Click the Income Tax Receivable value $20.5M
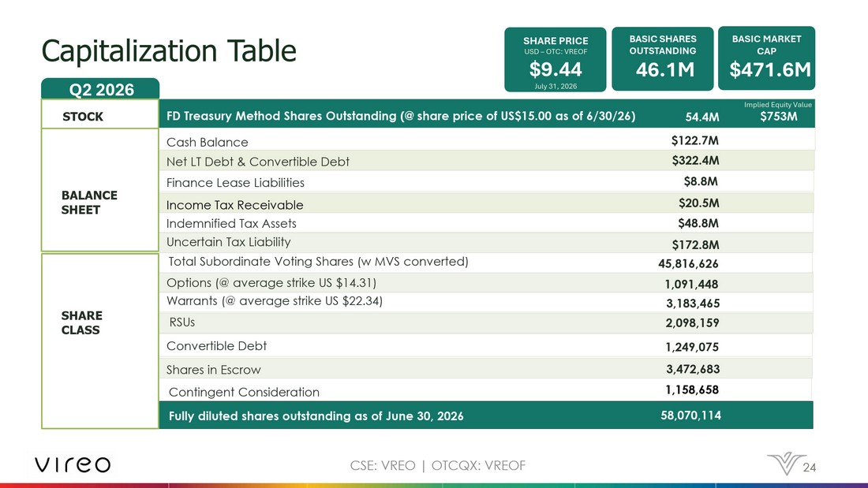Image resolution: width=868 pixels, height=488 pixels. point(698,203)
